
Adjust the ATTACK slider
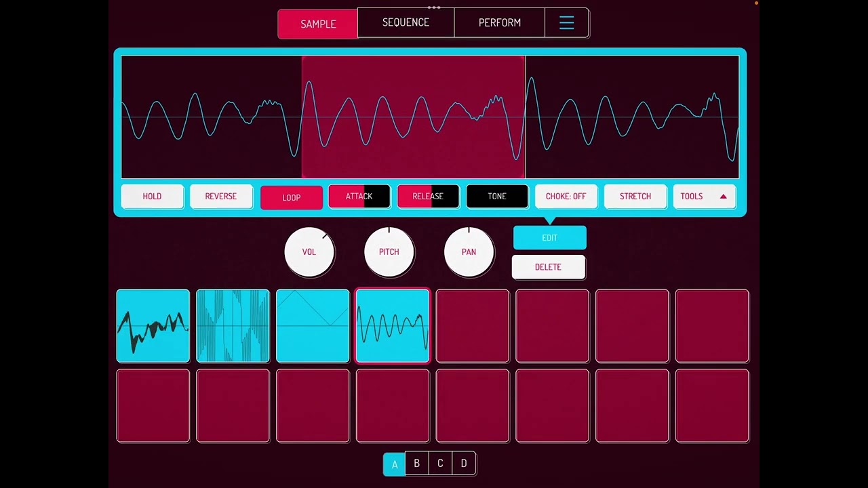[359, 197]
